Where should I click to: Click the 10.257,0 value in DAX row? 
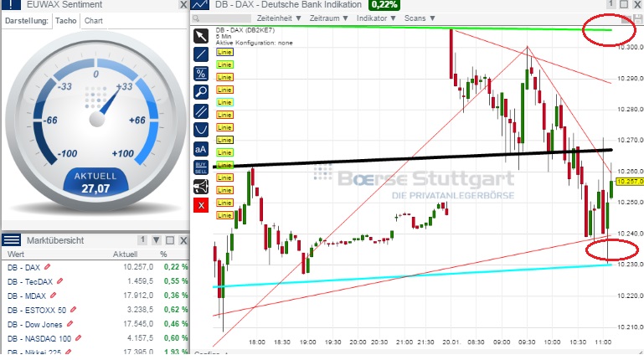(x=138, y=267)
